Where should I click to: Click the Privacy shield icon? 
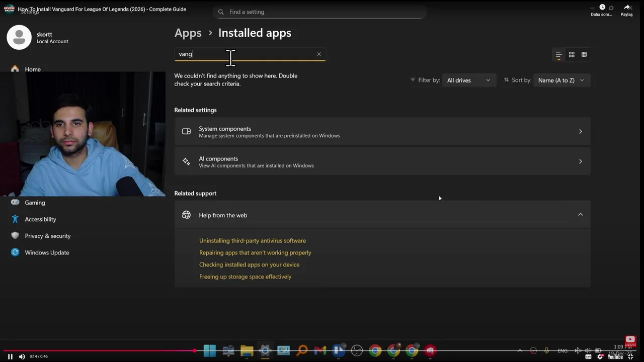pyautogui.click(x=15, y=235)
